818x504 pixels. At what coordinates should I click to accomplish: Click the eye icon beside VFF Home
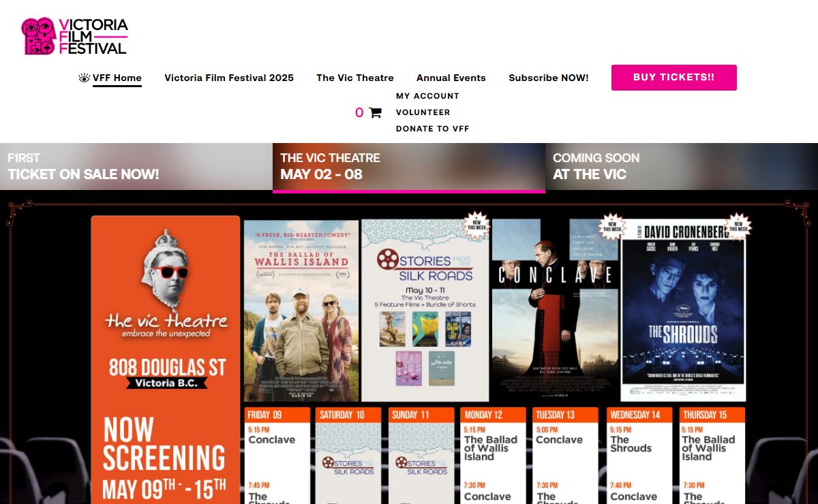tap(85, 78)
